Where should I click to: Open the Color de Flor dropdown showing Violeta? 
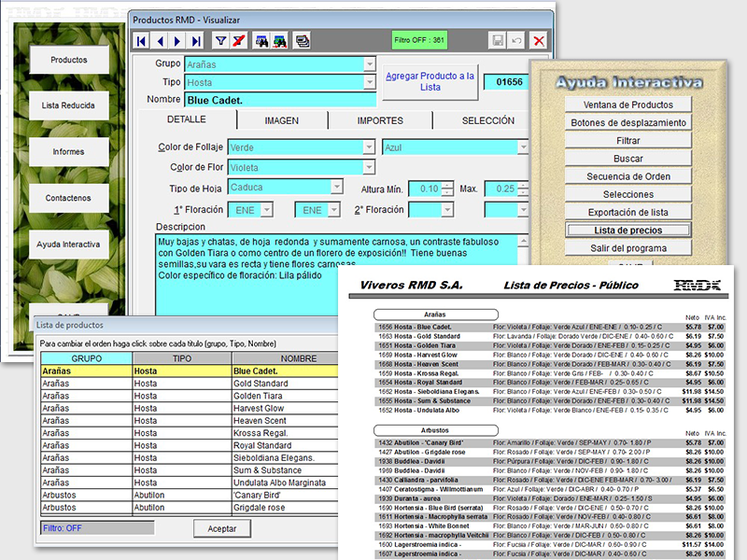[x=369, y=167]
